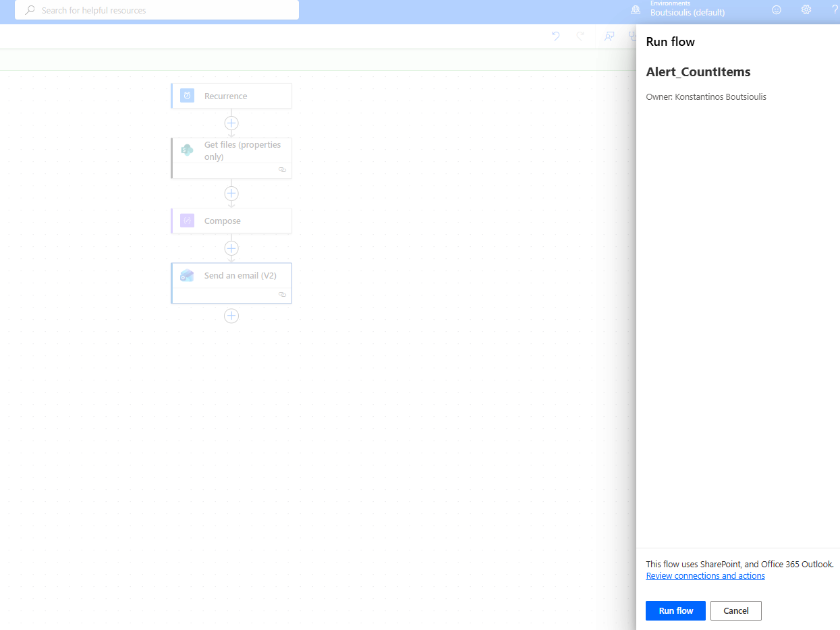The width and height of the screenshot is (840, 630).
Task: Open help with the question mark icon
Action: coord(835,10)
